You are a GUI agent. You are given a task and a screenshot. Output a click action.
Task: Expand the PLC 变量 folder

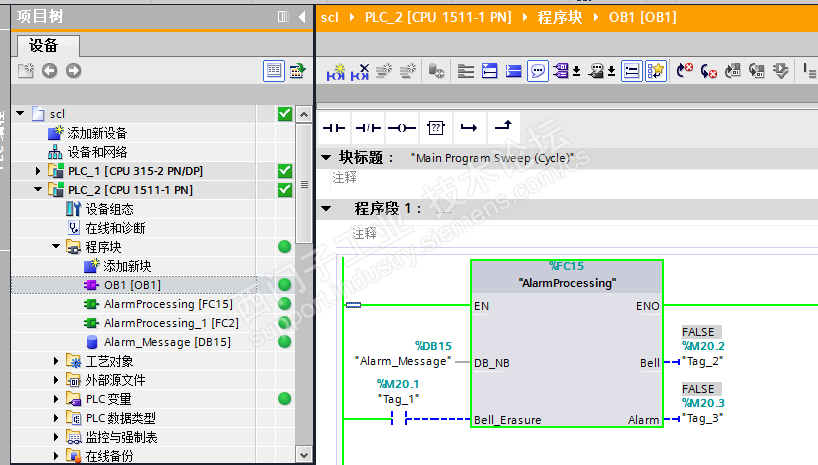[x=56, y=399]
